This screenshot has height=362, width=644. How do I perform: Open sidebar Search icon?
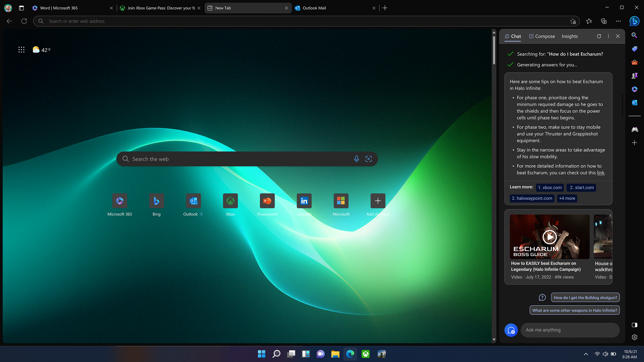click(x=634, y=35)
